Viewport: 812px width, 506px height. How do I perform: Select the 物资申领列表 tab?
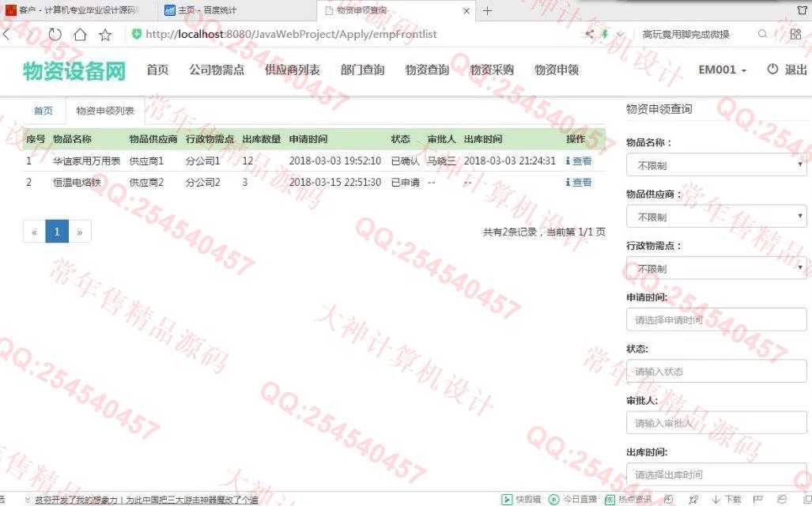click(105, 111)
